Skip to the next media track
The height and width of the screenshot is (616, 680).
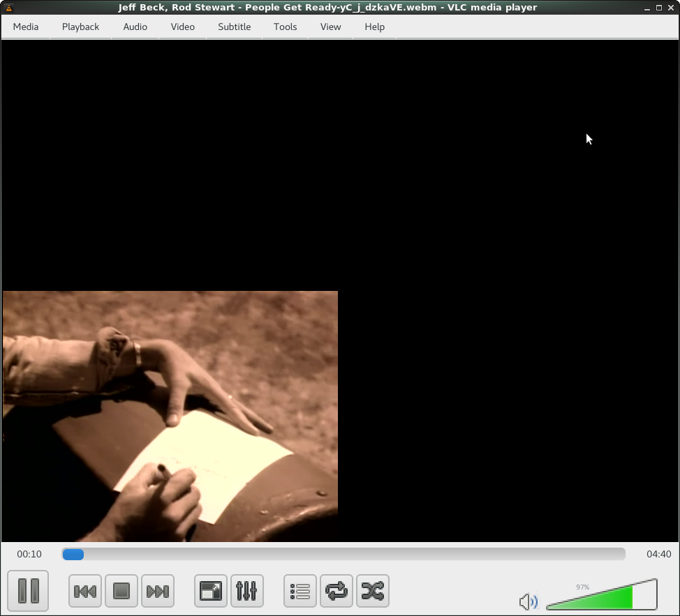click(158, 591)
